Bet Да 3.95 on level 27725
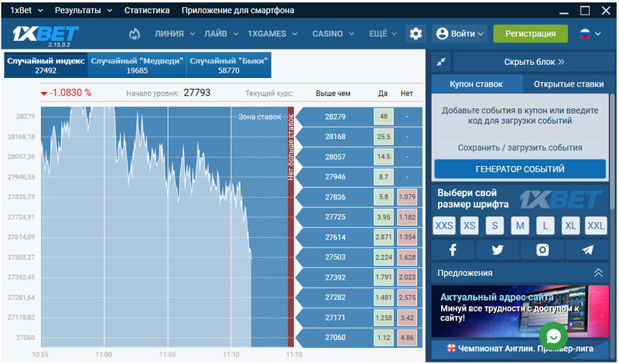This screenshot has height=364, width=619. click(383, 217)
